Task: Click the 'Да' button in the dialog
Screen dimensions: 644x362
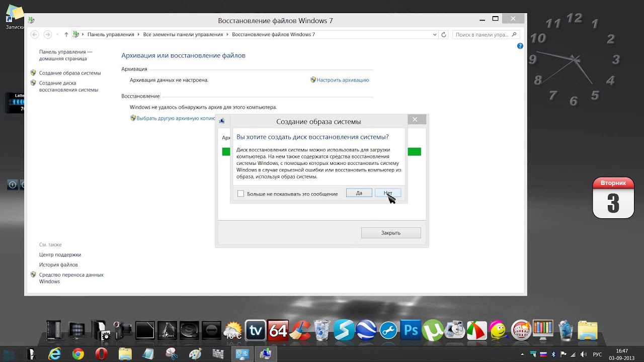Action: pyautogui.click(x=359, y=193)
